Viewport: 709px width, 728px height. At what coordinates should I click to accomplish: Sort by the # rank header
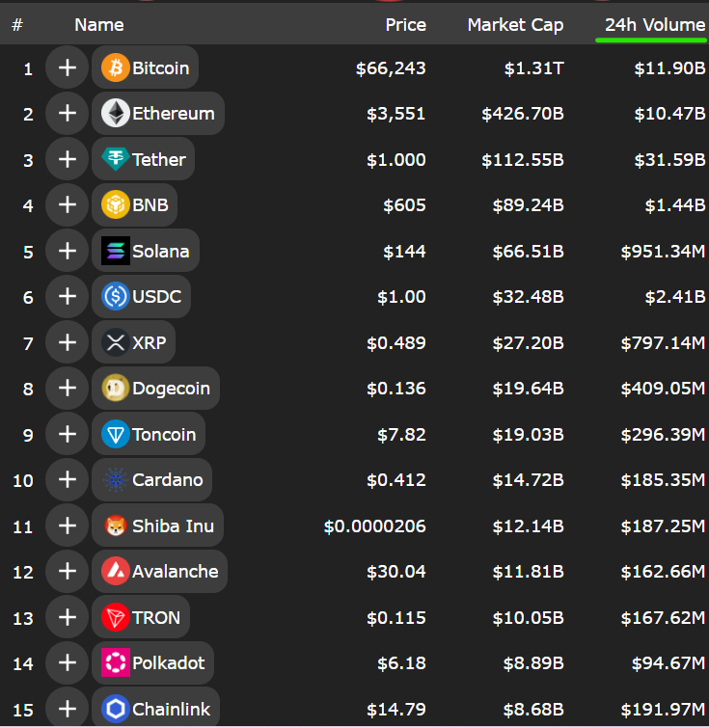[x=17, y=25]
